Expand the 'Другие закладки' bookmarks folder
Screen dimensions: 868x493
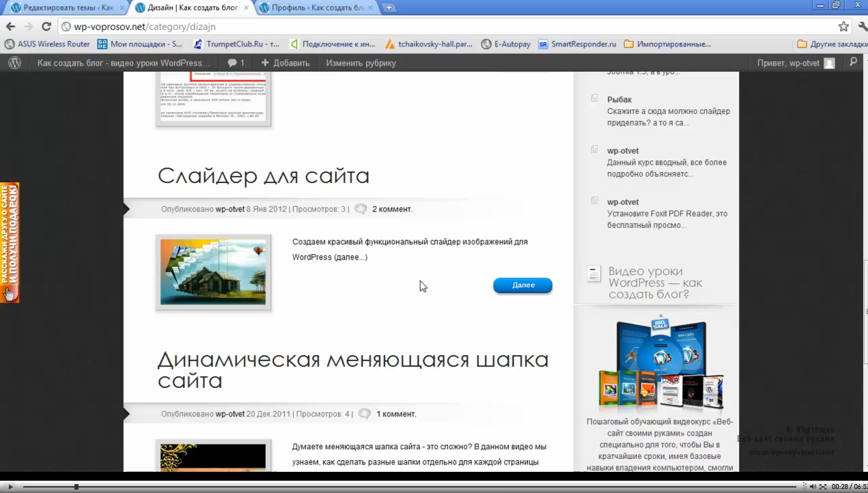[831, 44]
